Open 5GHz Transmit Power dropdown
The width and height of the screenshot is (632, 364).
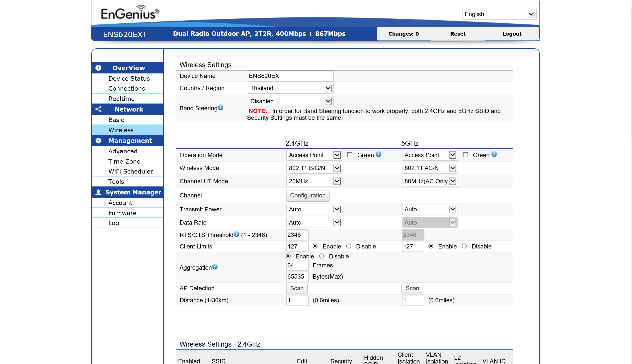point(430,209)
